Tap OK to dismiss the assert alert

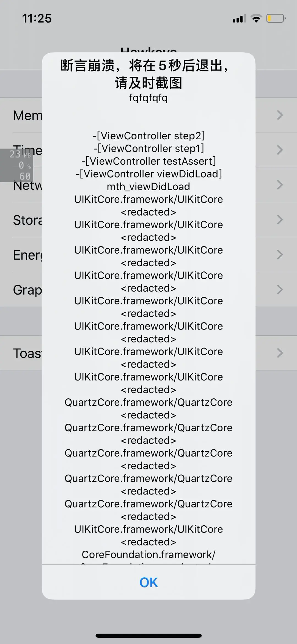coord(148,582)
